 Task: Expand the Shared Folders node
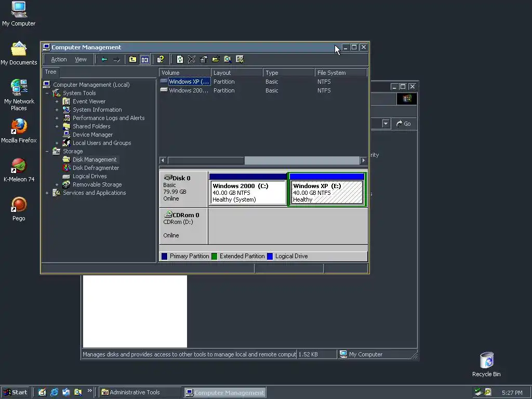coord(57,126)
